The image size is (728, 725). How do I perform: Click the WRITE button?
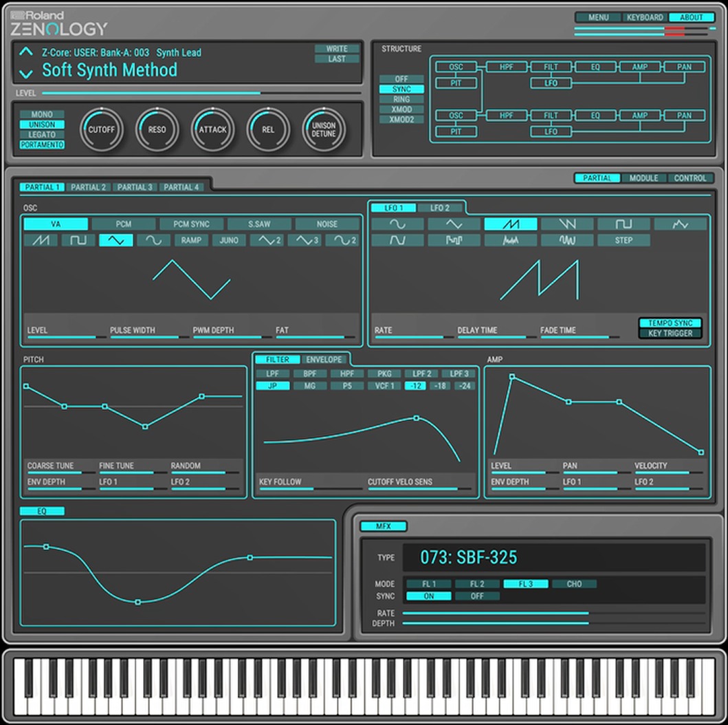[x=337, y=49]
